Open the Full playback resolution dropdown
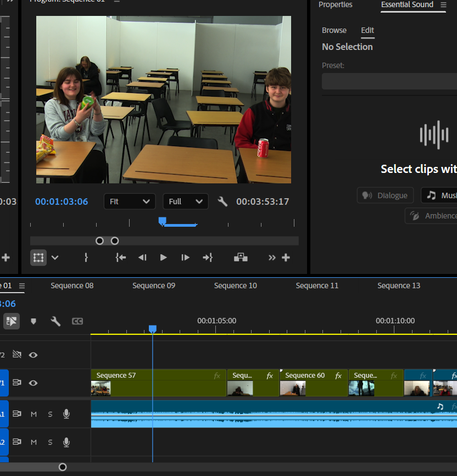Screen dimensions: 457x476 pos(186,201)
